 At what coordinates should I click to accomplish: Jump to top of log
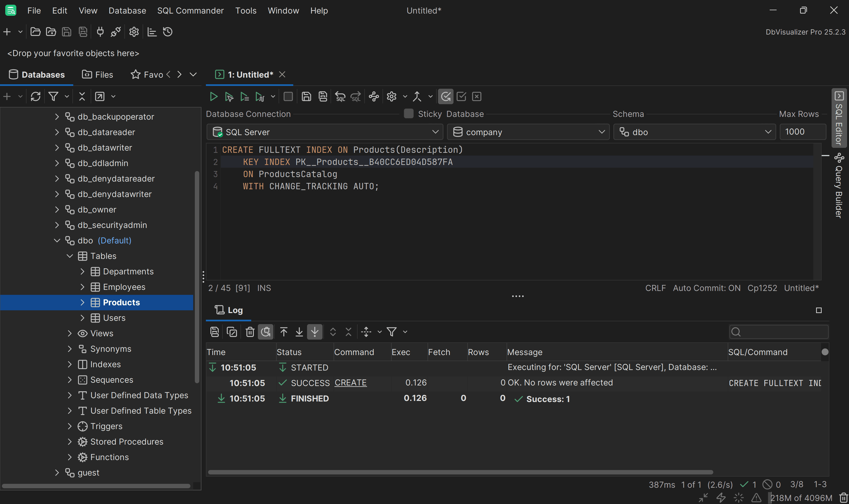pyautogui.click(x=284, y=332)
